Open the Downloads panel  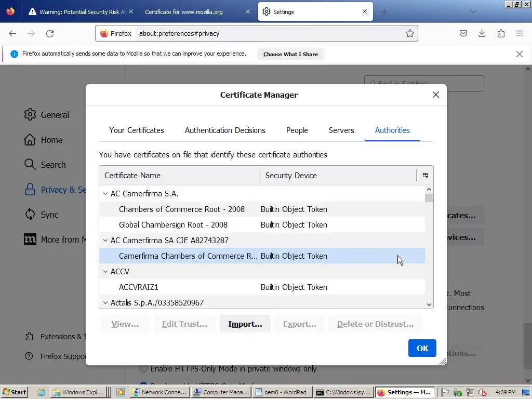click(x=482, y=33)
